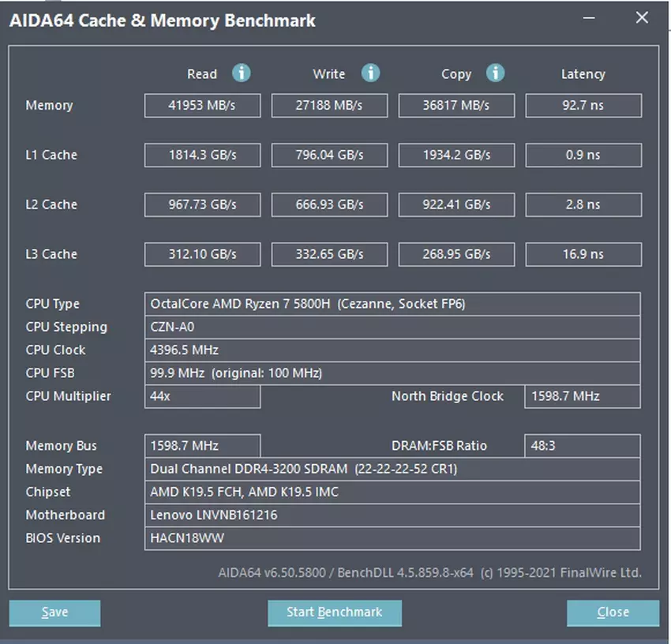Click the info icon next to Copy

click(x=496, y=73)
